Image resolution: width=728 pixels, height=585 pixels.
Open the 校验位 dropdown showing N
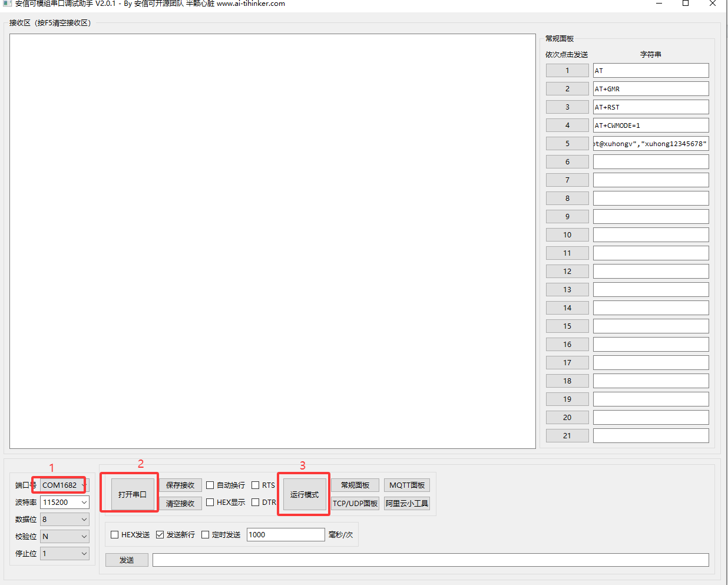tap(84, 536)
